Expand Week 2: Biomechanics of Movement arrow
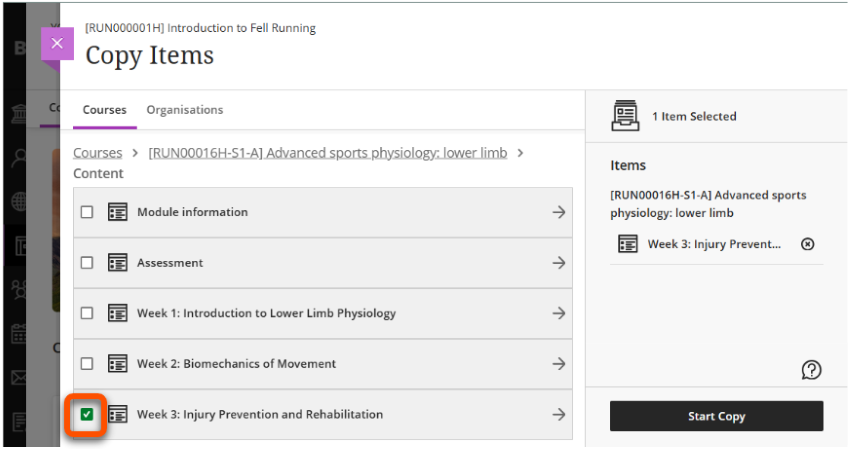This screenshot has height=449, width=850. [x=559, y=364]
